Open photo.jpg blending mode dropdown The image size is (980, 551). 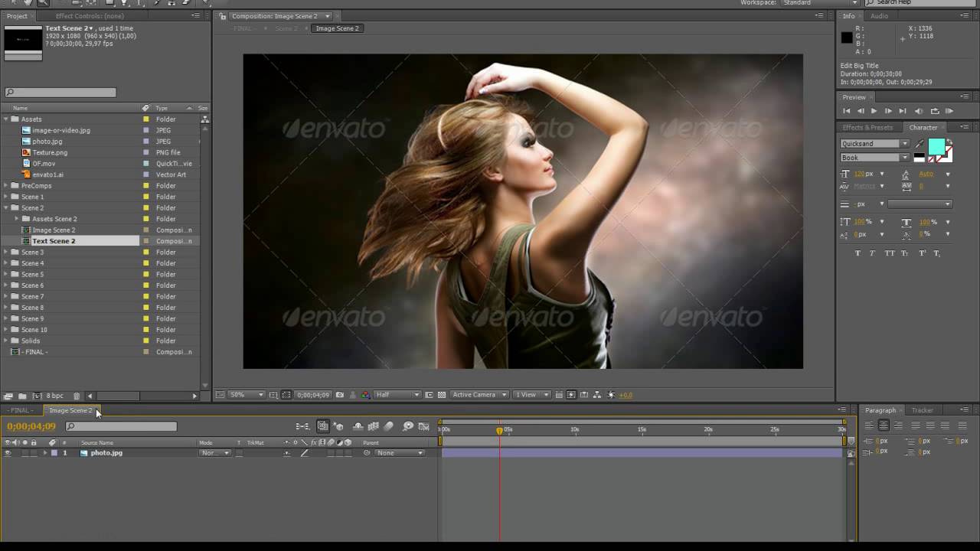pyautogui.click(x=215, y=453)
